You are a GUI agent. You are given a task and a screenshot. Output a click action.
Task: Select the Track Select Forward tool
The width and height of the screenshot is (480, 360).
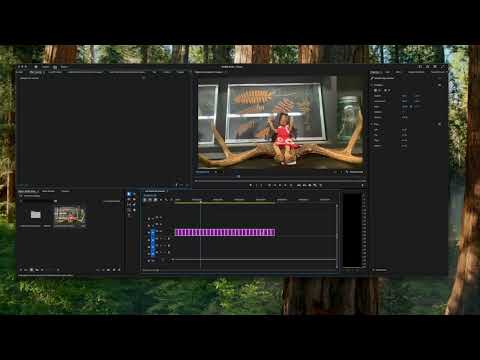pos(134,194)
